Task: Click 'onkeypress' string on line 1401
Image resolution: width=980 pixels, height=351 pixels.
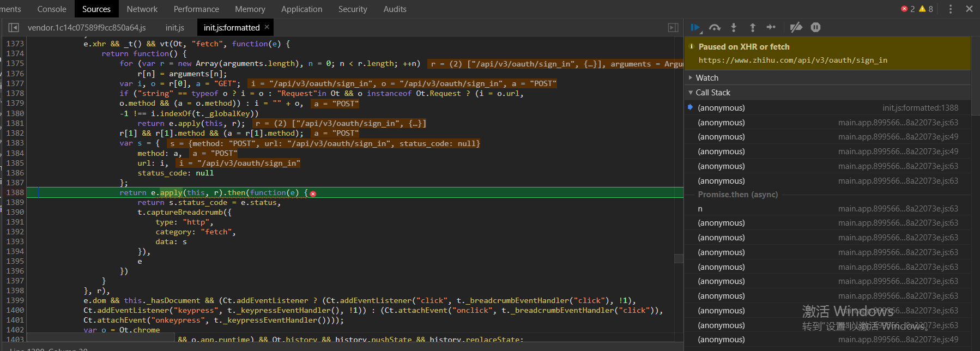Action: pyautogui.click(x=178, y=320)
